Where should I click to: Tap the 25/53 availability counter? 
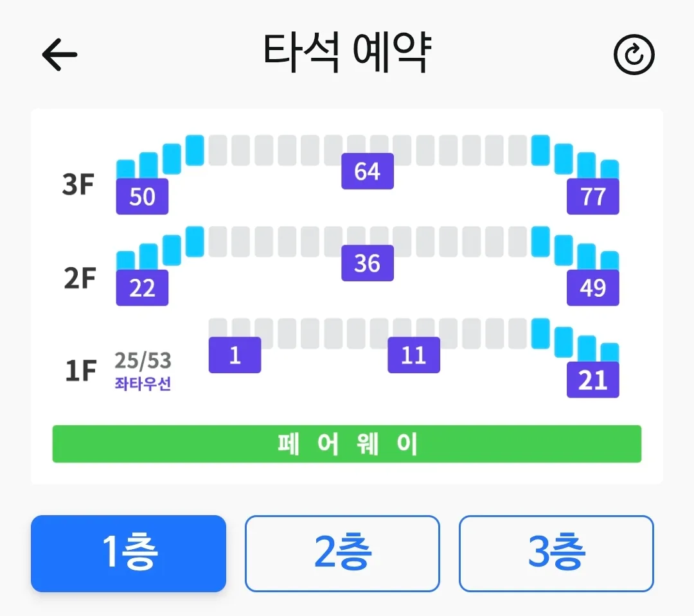(x=143, y=360)
